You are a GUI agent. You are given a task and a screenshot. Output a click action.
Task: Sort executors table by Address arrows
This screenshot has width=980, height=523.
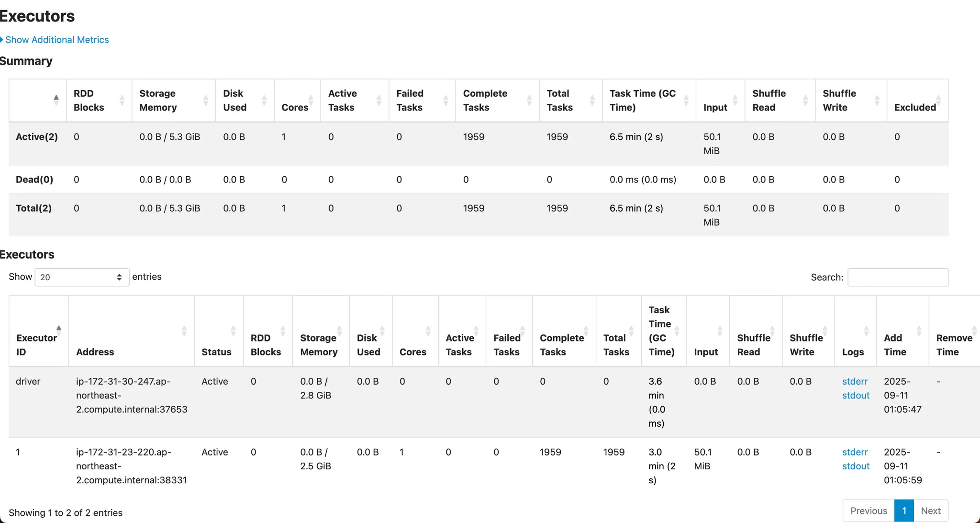(x=184, y=330)
